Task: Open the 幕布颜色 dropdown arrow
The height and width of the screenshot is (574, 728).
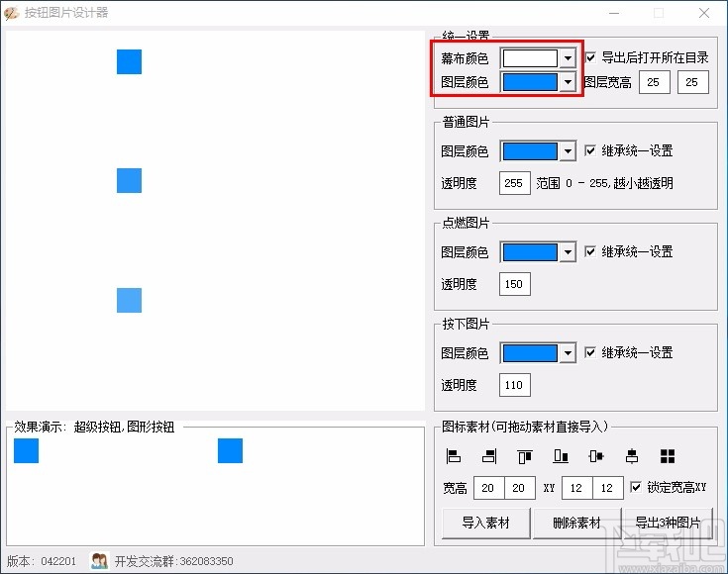Action: (x=568, y=58)
